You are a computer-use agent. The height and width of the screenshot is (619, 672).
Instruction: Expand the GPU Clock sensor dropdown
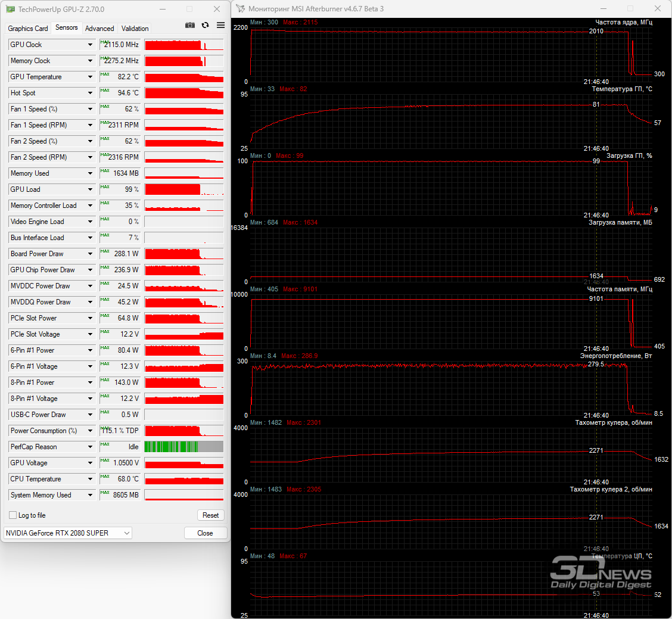[x=90, y=45]
